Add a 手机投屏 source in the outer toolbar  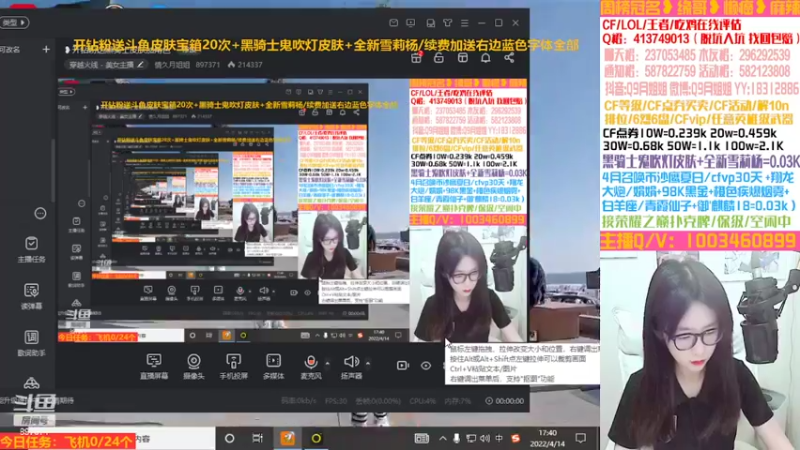pyautogui.click(x=234, y=366)
